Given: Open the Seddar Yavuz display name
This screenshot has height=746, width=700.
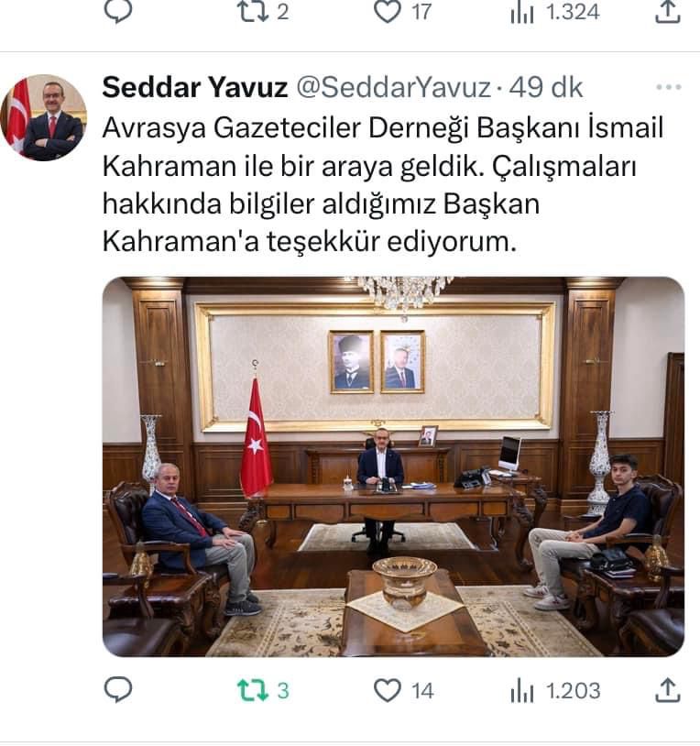Looking at the screenshot, I should (x=195, y=87).
